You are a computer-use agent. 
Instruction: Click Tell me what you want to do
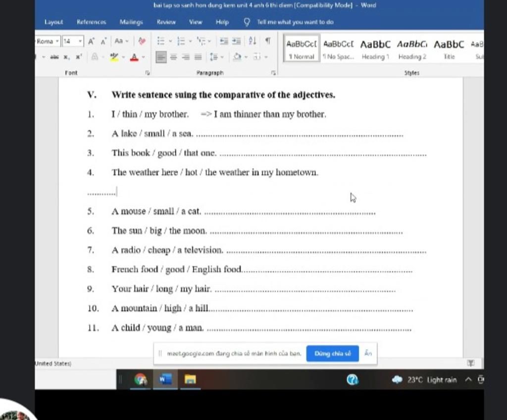295,22
